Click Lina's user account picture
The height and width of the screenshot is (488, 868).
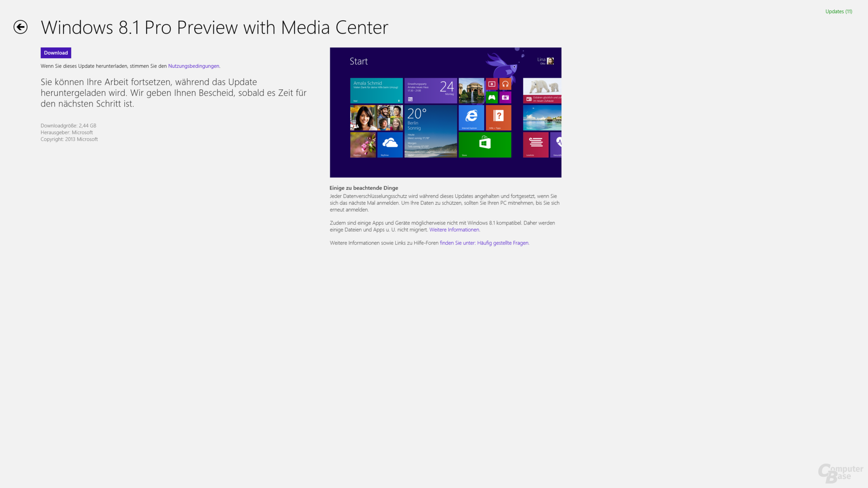(x=550, y=61)
